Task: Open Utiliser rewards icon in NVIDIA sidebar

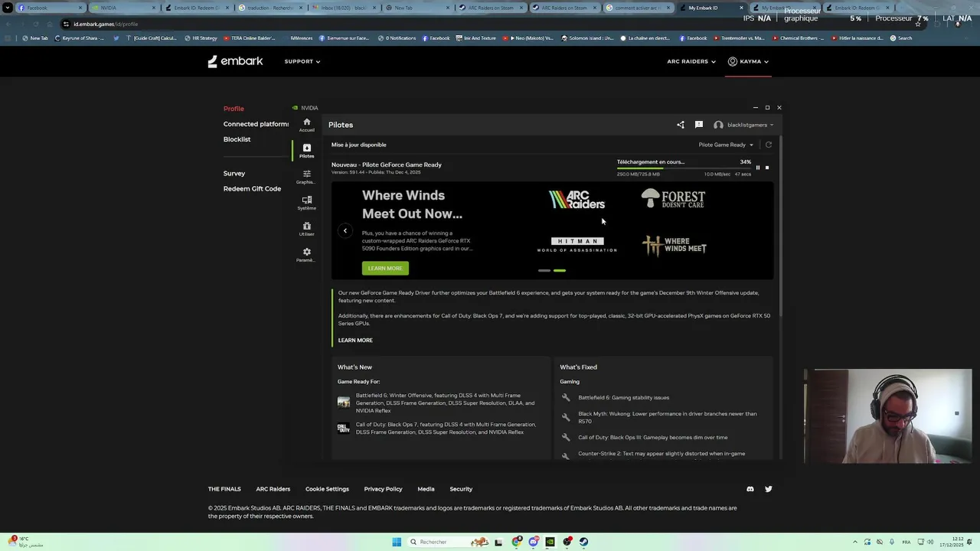Action: tap(306, 229)
